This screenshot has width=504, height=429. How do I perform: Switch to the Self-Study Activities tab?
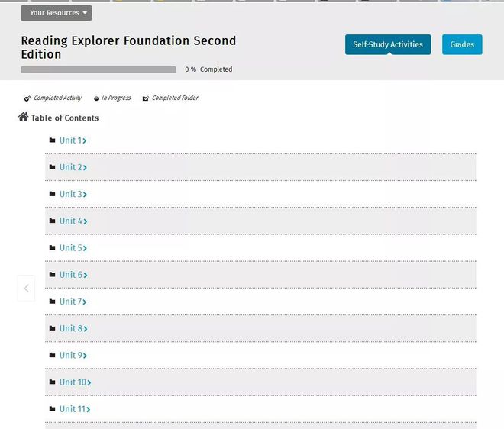click(x=388, y=44)
